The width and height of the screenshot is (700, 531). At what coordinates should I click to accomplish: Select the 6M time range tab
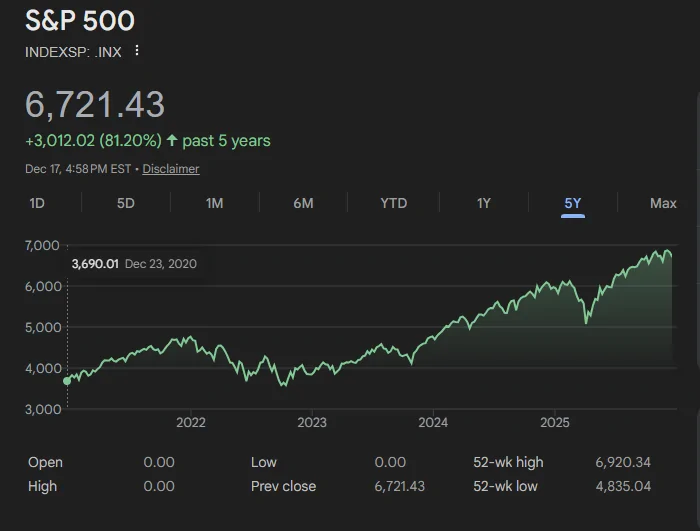click(303, 203)
